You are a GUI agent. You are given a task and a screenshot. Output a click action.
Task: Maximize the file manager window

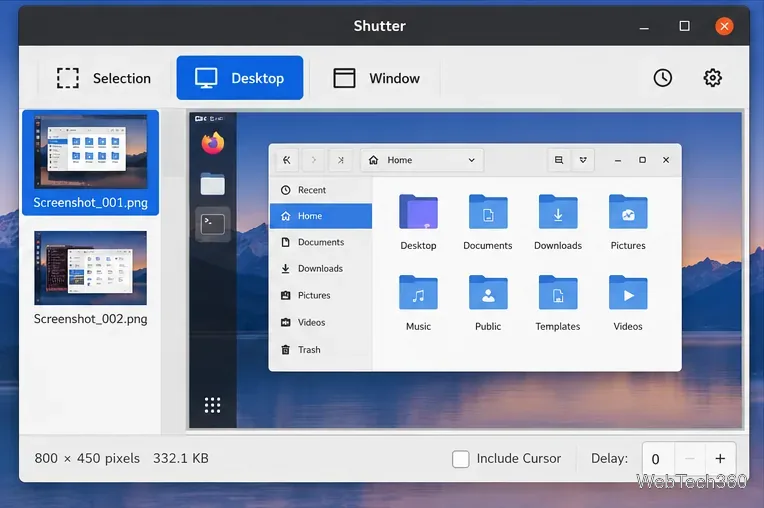click(642, 160)
